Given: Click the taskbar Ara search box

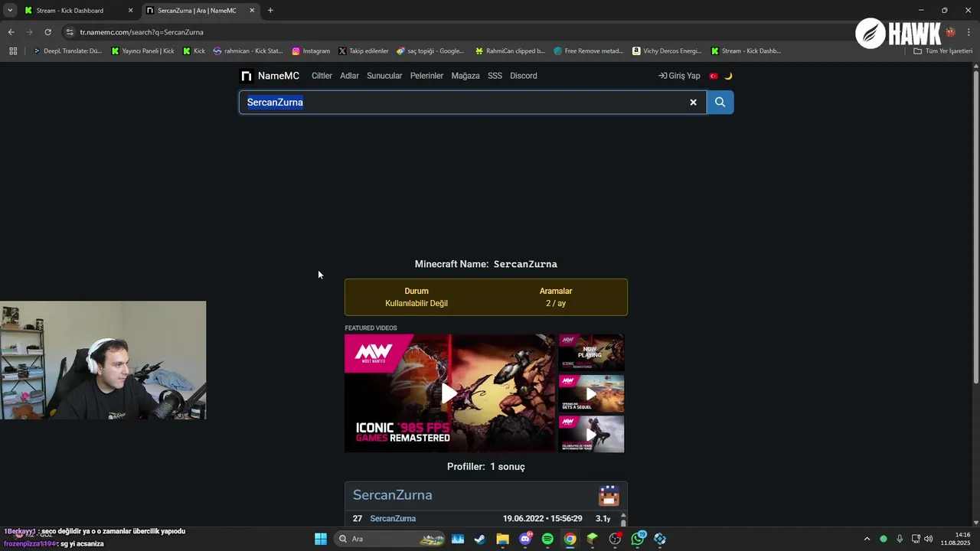Looking at the screenshot, I should coord(391,539).
